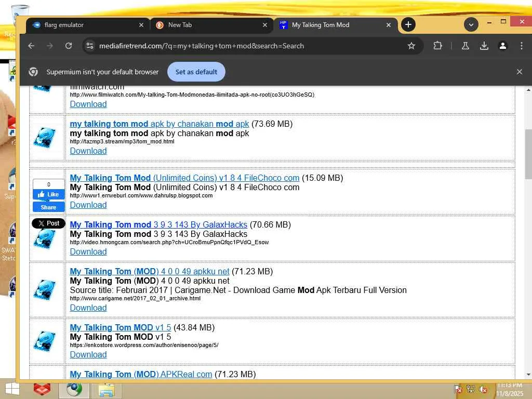
Task: Click the network tray icon
Action: (471, 389)
